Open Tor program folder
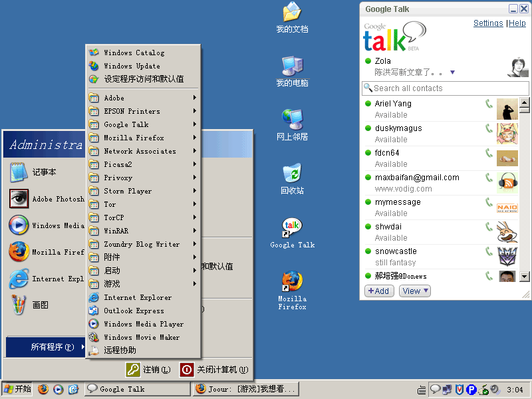The height and width of the screenshot is (399, 532). click(x=142, y=204)
